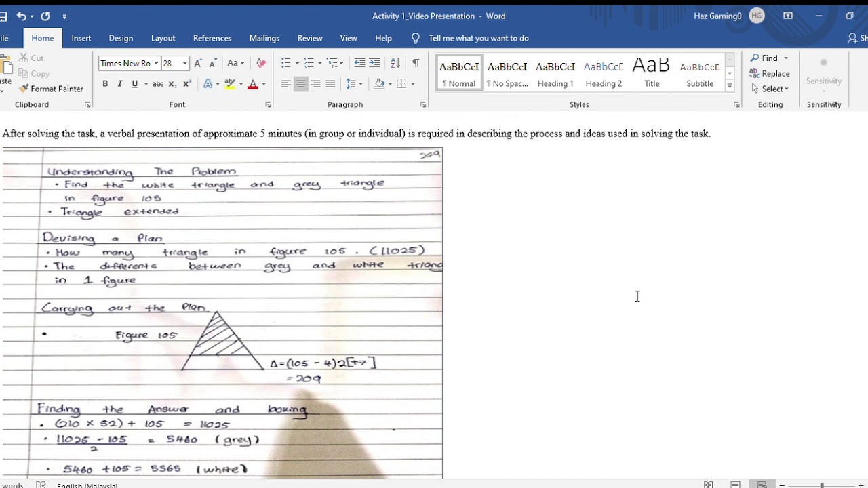Image resolution: width=868 pixels, height=488 pixels.
Task: Click the Shading paint bucket icon
Action: (379, 84)
